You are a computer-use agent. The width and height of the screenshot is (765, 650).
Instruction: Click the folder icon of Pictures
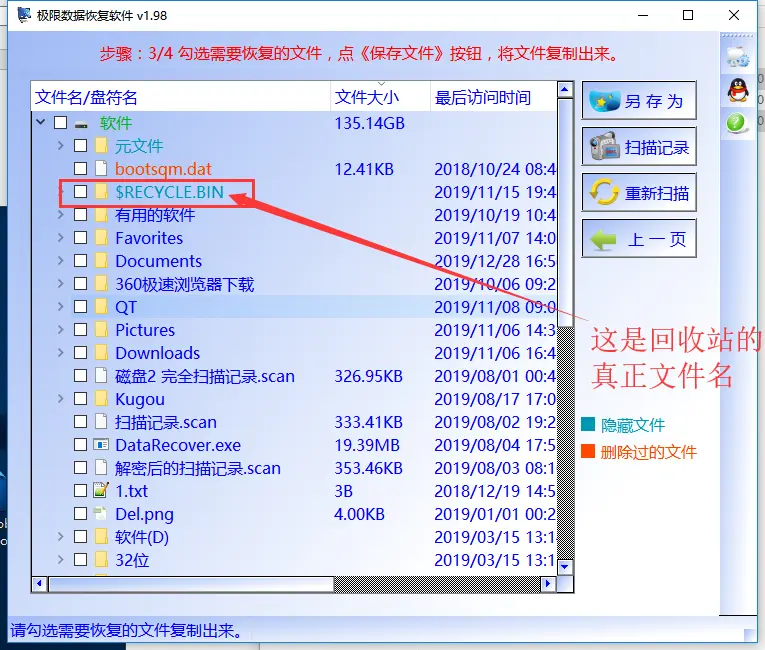click(x=101, y=329)
